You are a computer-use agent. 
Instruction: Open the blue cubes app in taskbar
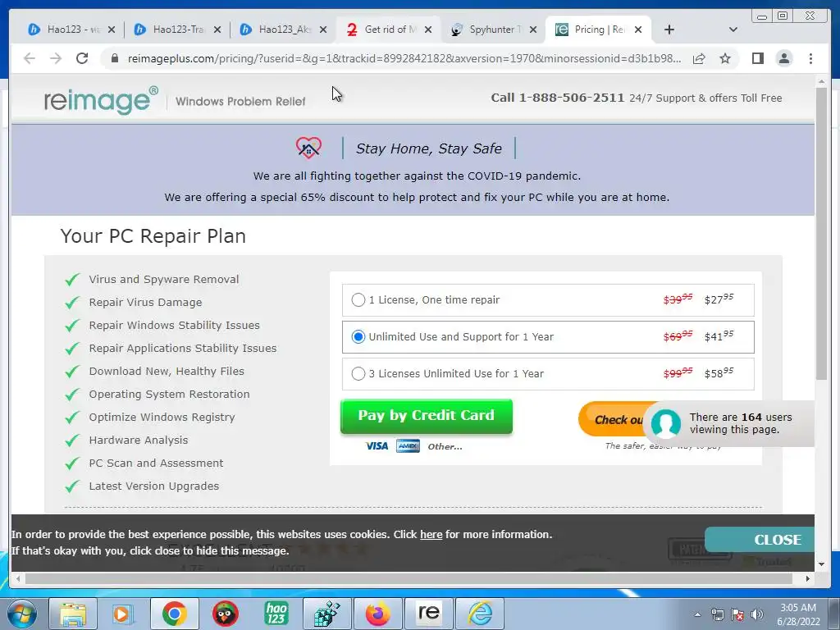pyautogui.click(x=326, y=614)
